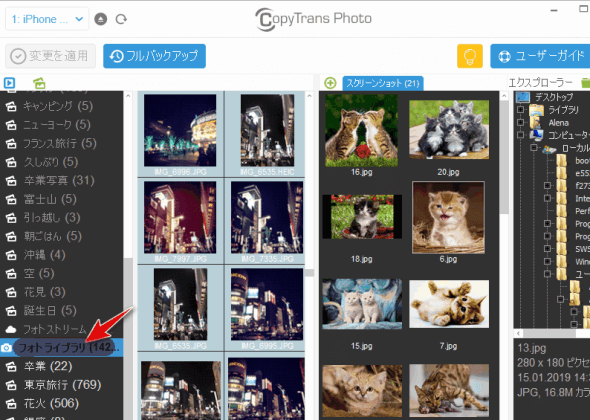Click the refresh device icon
This screenshot has height=420, width=590.
click(121, 19)
